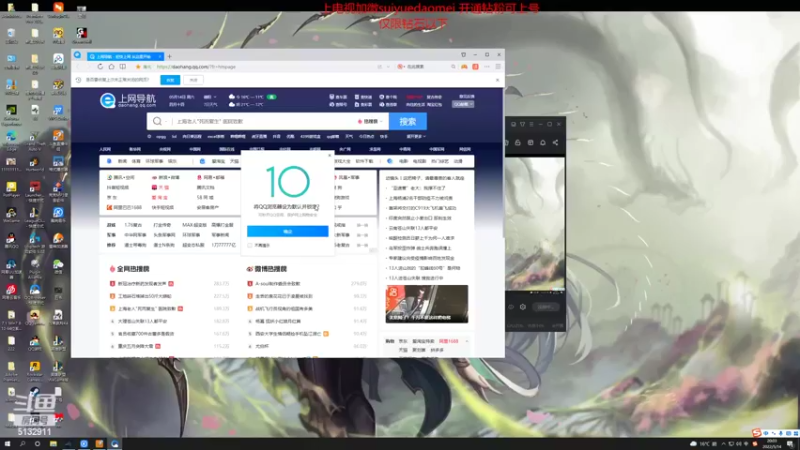Click the QQ browser logo at window corner
This screenshot has width=800, height=450.
[x=78, y=55]
